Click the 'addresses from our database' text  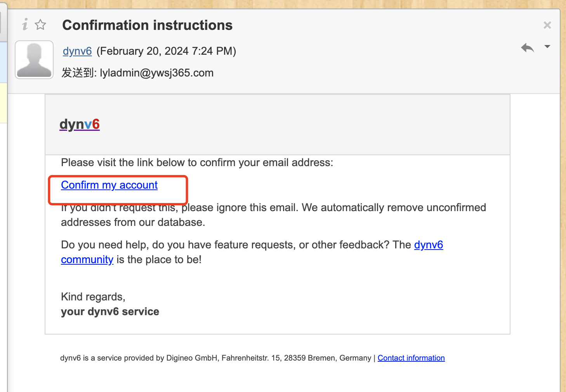tap(133, 222)
